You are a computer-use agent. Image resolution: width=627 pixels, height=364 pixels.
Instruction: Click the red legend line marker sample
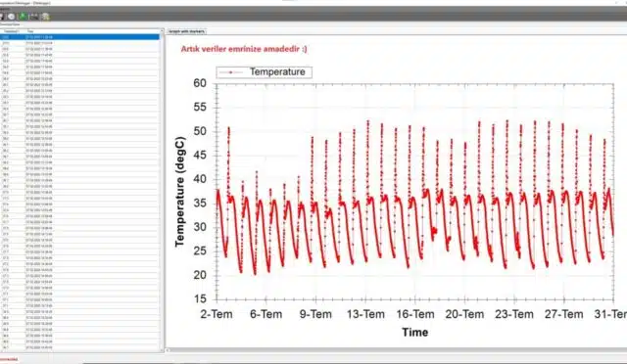(x=231, y=72)
